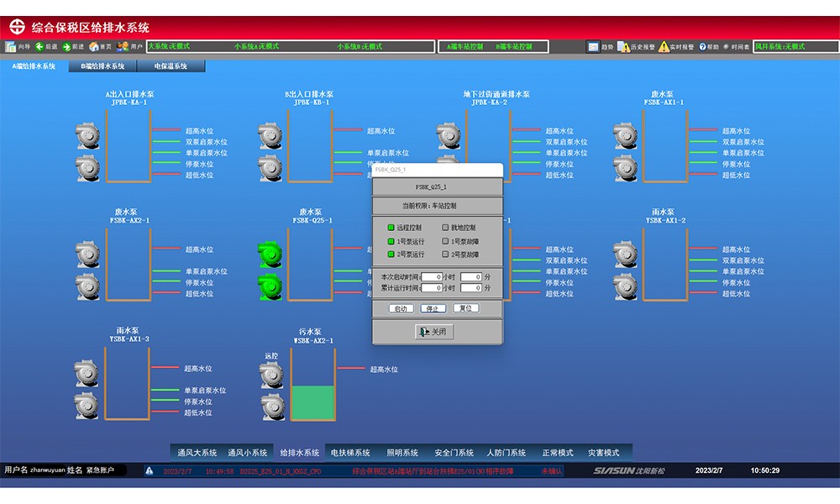Viewport: 840px width, 504px height.
Task: Toggle the 1号泵故障 indicator
Action: point(445,241)
